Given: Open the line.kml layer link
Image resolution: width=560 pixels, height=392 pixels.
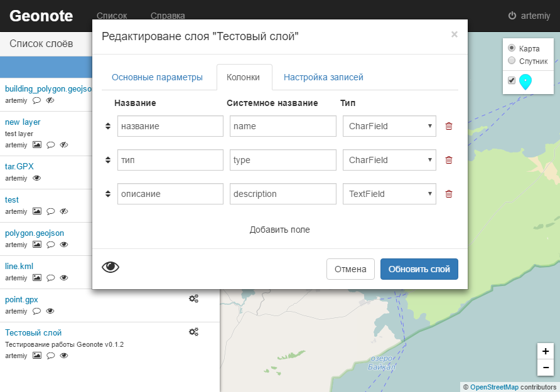Looking at the screenshot, I should (19, 266).
